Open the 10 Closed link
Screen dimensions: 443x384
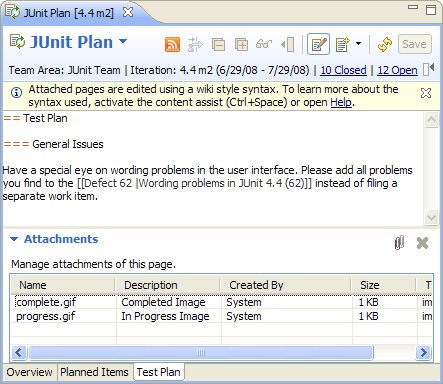[x=343, y=70]
